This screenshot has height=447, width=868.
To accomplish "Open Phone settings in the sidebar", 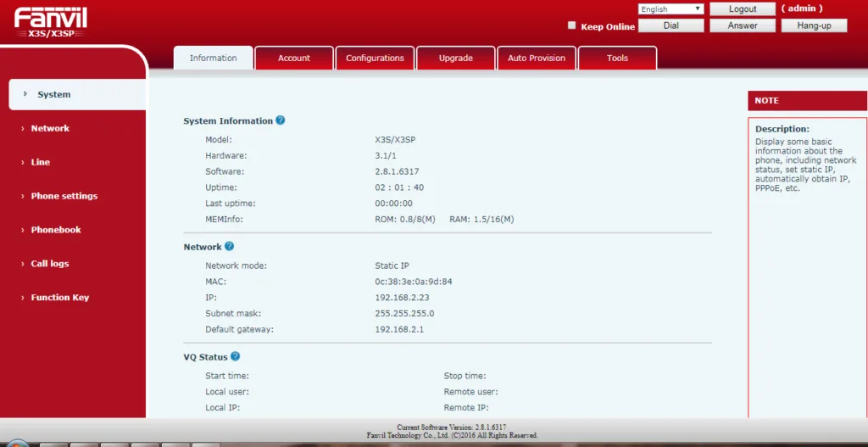I will [64, 196].
